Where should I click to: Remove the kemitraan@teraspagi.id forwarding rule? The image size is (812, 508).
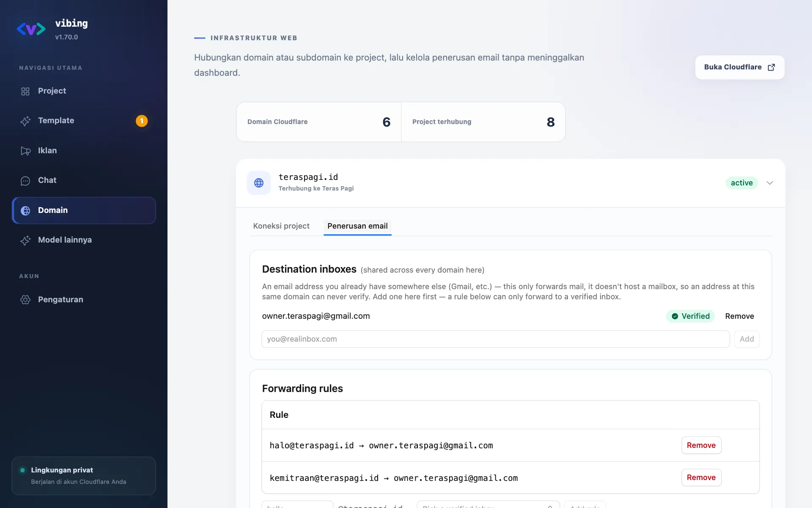[x=701, y=478]
